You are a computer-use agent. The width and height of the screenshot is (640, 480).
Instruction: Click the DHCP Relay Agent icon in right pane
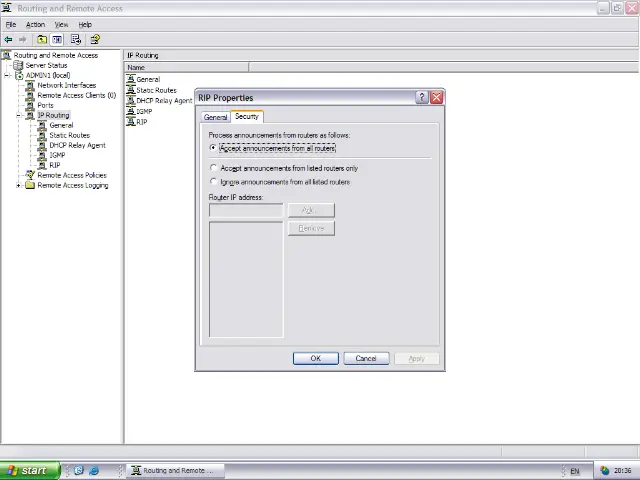click(x=131, y=100)
